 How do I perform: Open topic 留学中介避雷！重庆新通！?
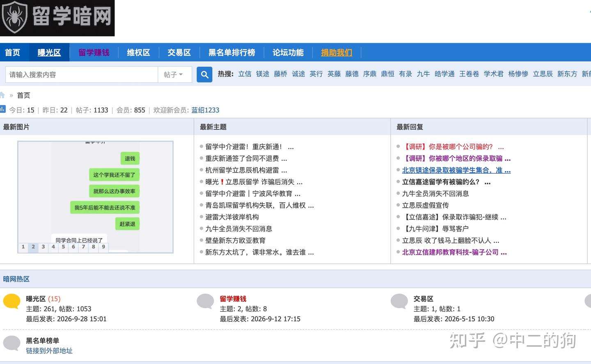click(250, 147)
